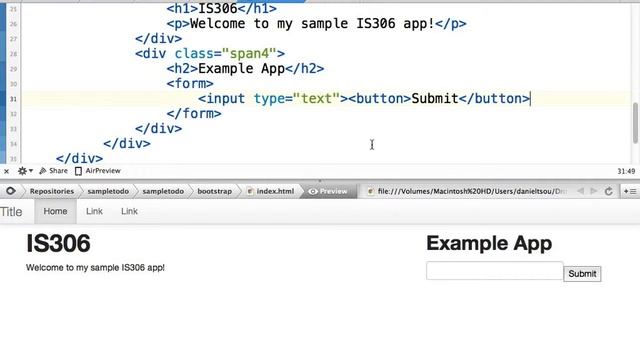This screenshot has width=640, height=360.
Task: Click the Example App heading in preview
Action: click(x=489, y=244)
